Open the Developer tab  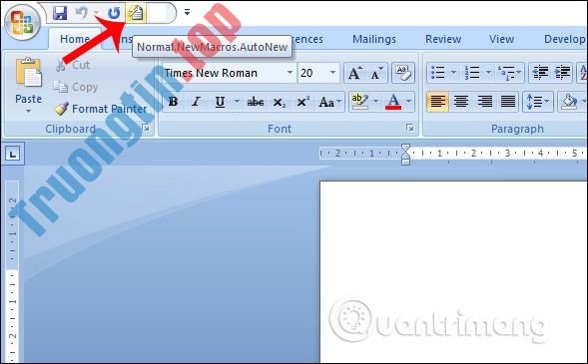click(564, 39)
